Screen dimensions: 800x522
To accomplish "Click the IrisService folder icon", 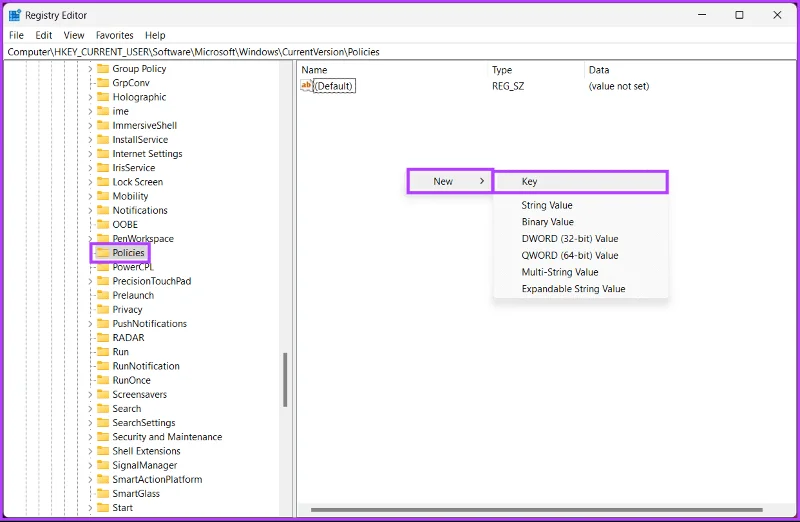I will pos(103,168).
